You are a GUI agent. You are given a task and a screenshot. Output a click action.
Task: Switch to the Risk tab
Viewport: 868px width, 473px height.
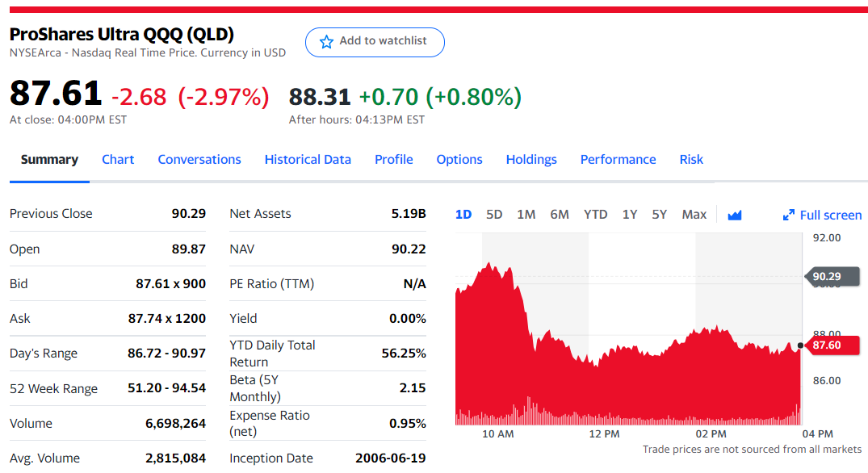coord(691,159)
